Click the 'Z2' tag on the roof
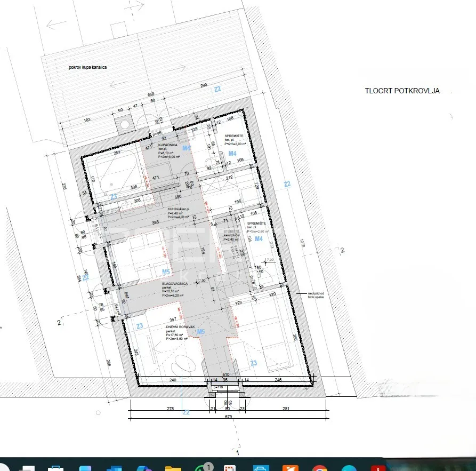The image size is (476, 471). [217, 89]
